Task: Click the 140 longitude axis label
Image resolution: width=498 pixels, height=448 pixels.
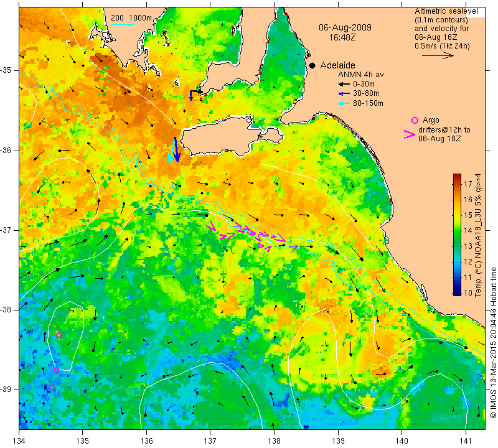Action: [x=402, y=441]
